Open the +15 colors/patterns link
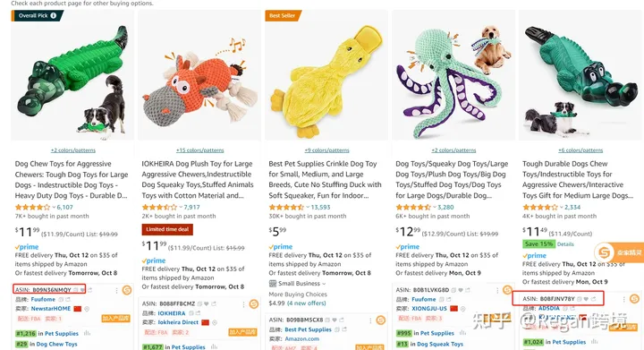The image size is (644, 350). click(200, 150)
